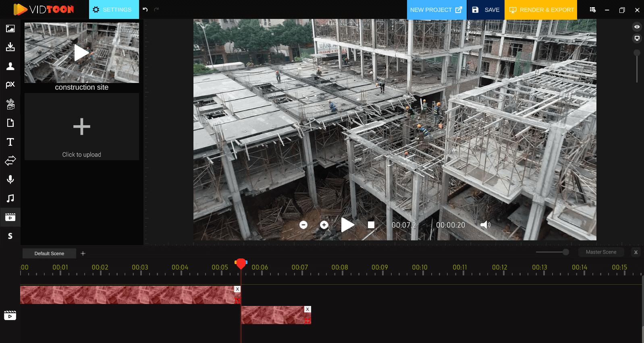Screen dimensions: 644x343
Task: Open the images library in sidebar
Action: [10, 29]
